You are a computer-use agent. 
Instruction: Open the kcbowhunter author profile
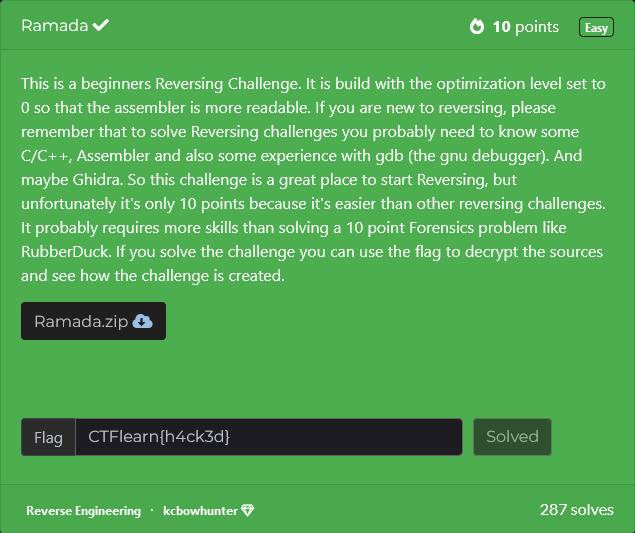pyautogui.click(x=200, y=511)
